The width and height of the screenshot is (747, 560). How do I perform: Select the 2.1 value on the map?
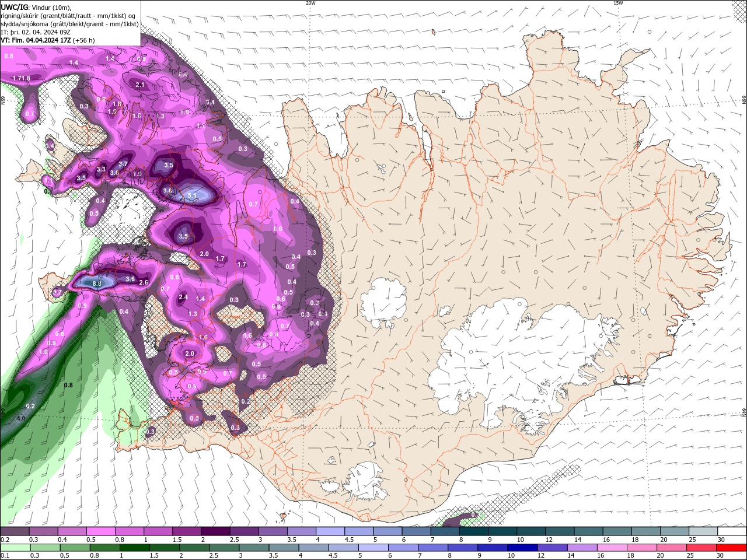139,85
